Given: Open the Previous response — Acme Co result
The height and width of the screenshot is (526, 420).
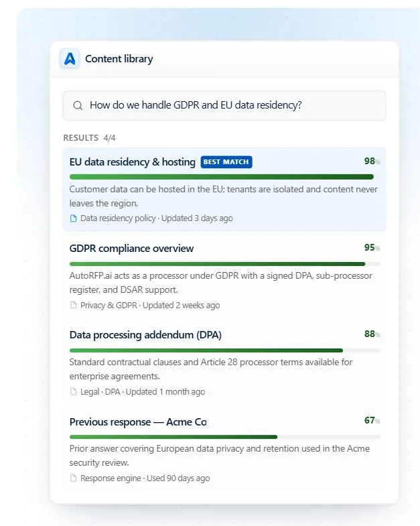Looking at the screenshot, I should [224, 449].
